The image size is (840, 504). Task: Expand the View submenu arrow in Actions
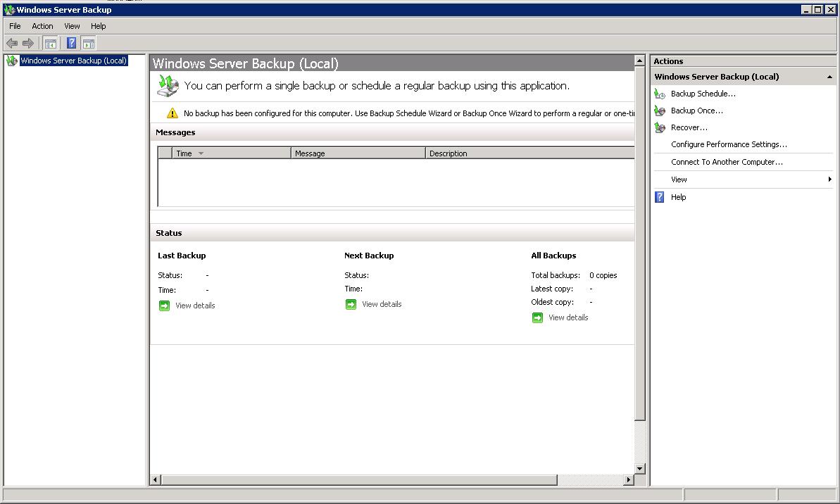[x=829, y=179]
